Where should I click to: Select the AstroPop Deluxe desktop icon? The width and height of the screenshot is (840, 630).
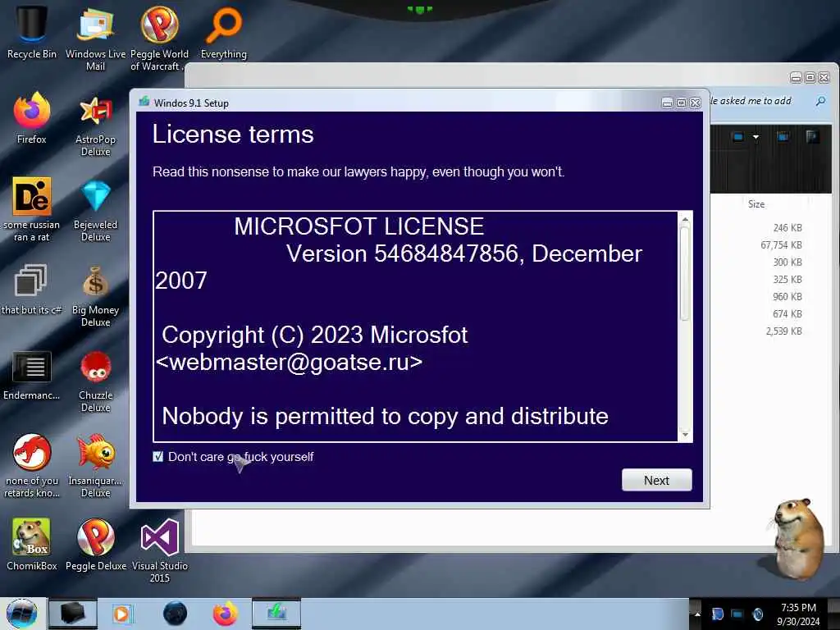click(95, 125)
